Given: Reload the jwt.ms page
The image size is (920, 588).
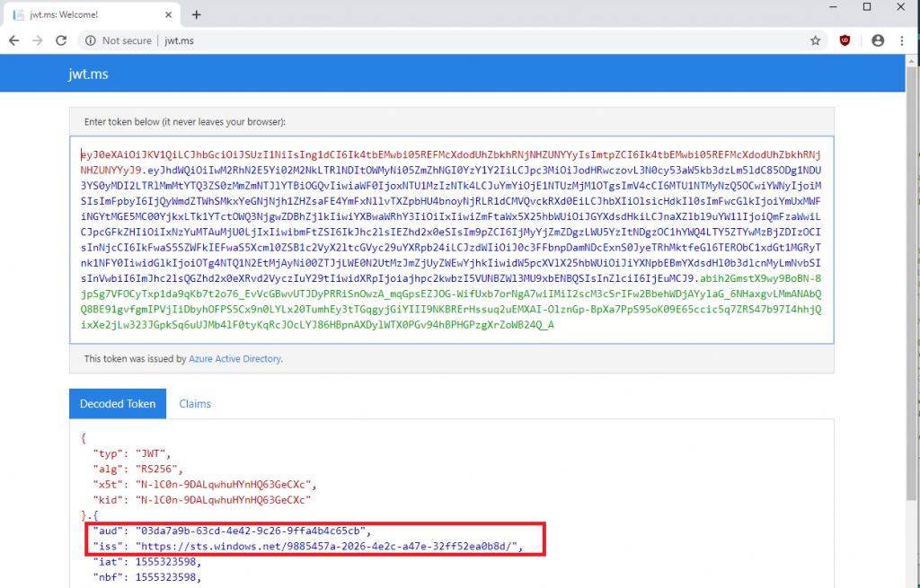Looking at the screenshot, I should point(61,40).
